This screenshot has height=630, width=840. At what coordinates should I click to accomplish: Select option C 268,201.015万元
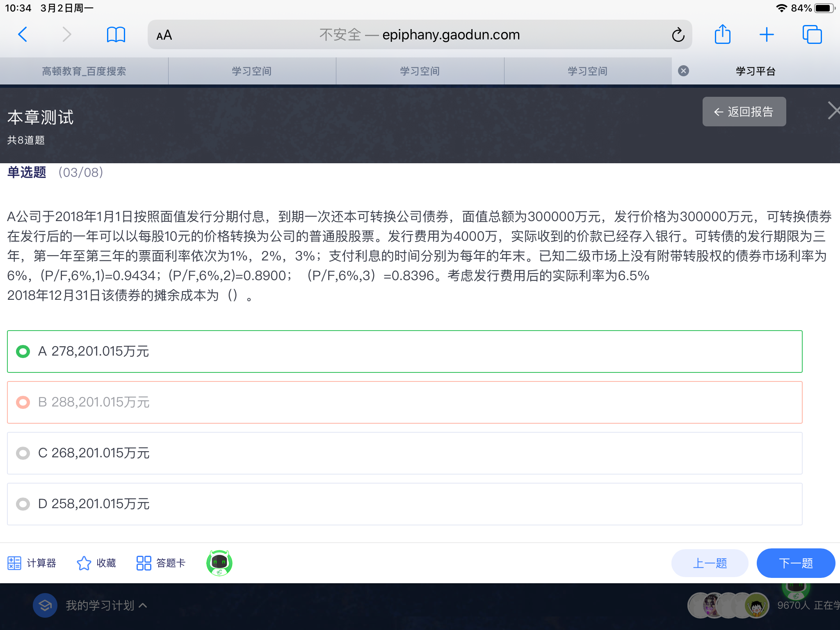[405, 453]
